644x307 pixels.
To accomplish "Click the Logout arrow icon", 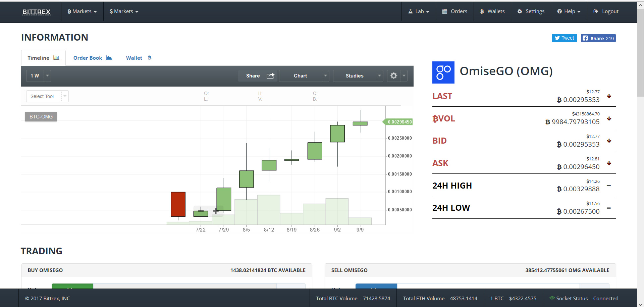I will pos(596,11).
